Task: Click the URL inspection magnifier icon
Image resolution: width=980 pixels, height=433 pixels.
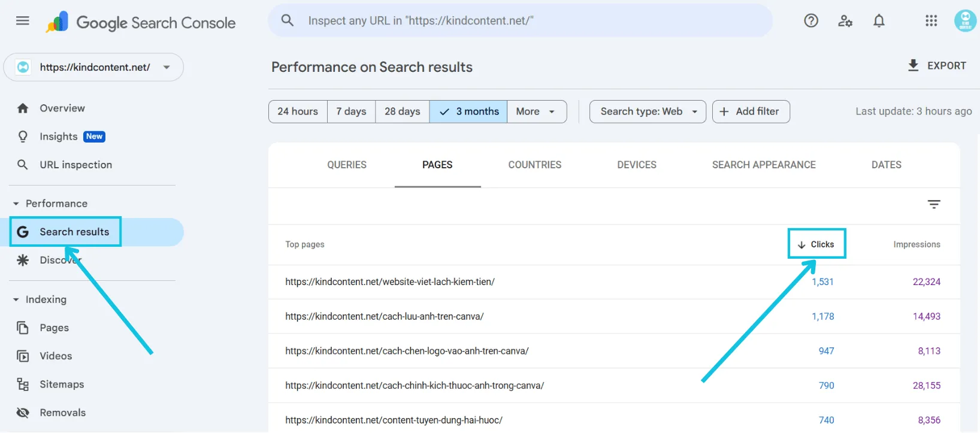Action: coord(23,165)
